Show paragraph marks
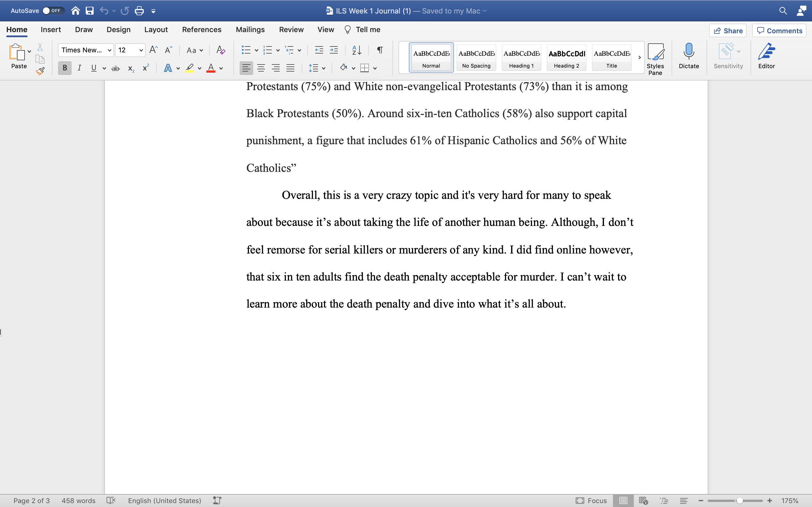Screen dimensions: 812x507 pos(379,50)
